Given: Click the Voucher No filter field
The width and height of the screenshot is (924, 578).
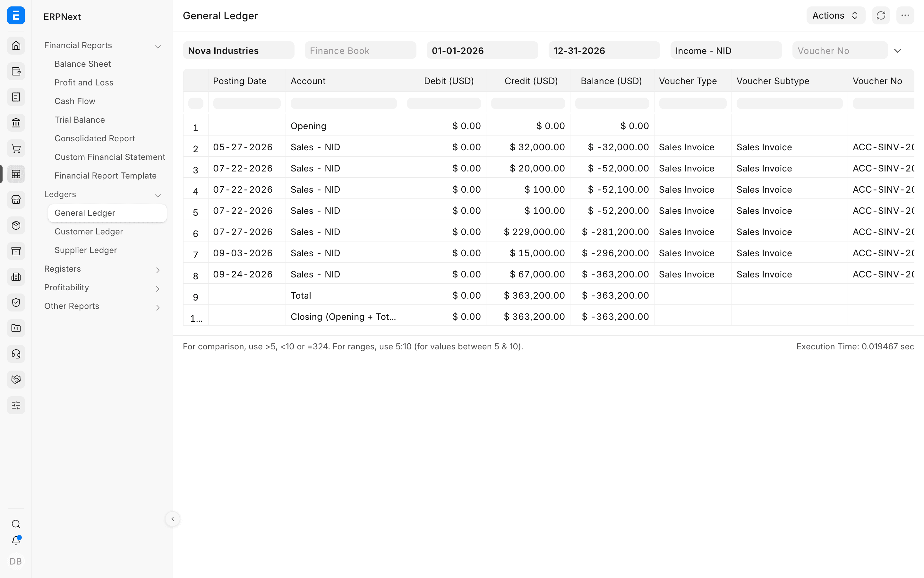Looking at the screenshot, I should [x=840, y=50].
